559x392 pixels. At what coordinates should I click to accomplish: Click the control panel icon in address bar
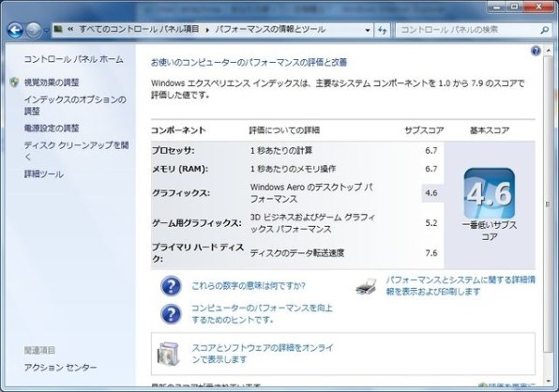tap(58, 29)
